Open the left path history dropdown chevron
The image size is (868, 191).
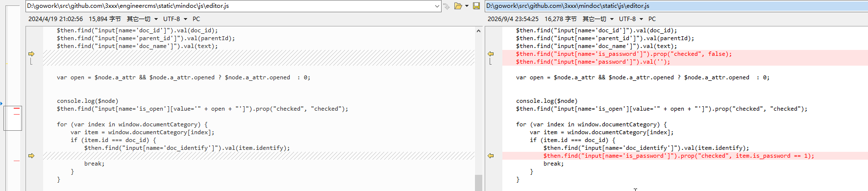[x=437, y=6]
